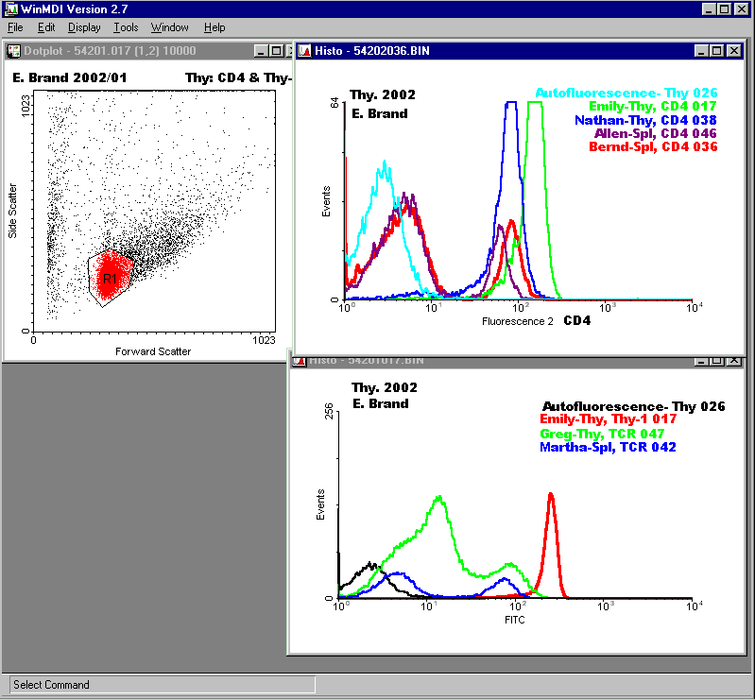This screenshot has width=755, height=700.
Task: Open the File menu
Action: [x=15, y=27]
